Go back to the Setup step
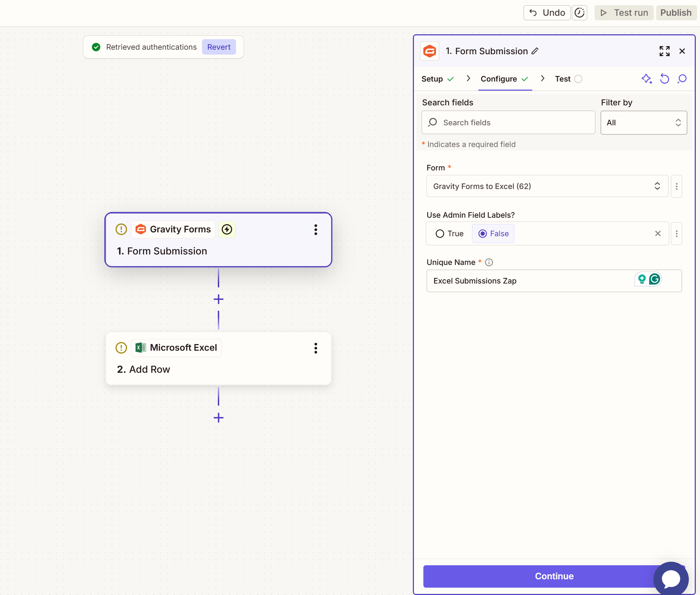Viewport: 700px width, 595px height. pyautogui.click(x=432, y=79)
